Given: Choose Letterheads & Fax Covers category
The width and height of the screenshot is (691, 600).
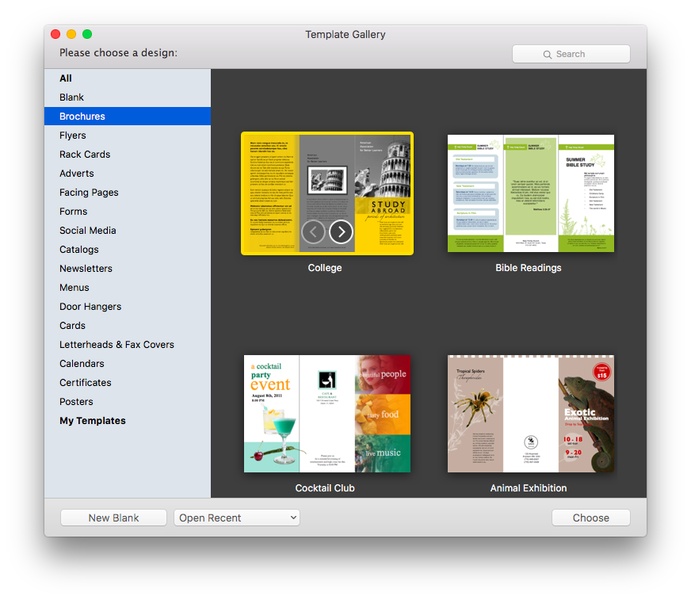Looking at the screenshot, I should (x=117, y=345).
